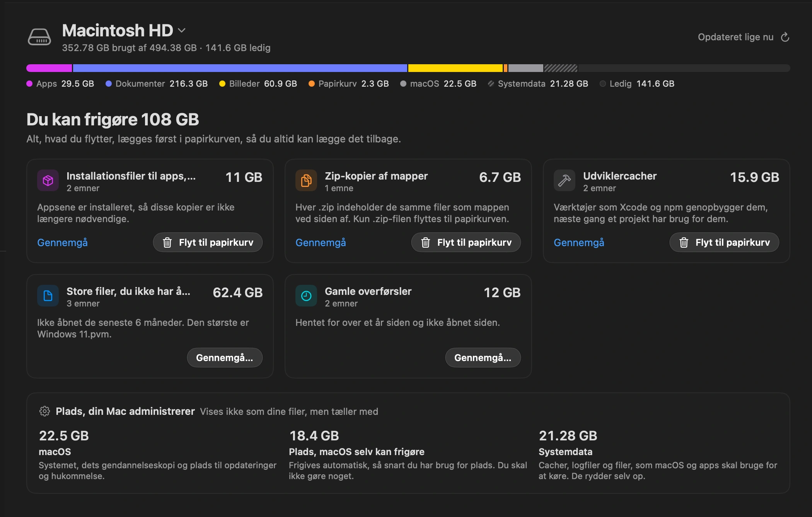This screenshot has height=517, width=812.
Task: Click the 15.9 GB size on Udviklercacher card
Action: 754,177
